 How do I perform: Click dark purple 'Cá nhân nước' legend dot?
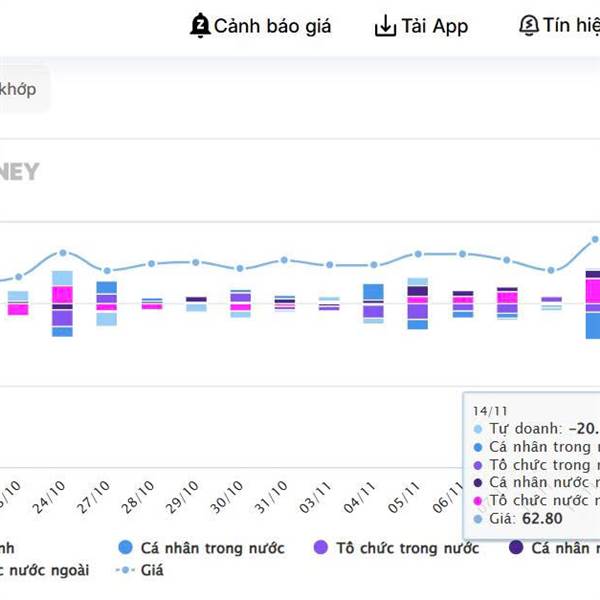(516, 548)
